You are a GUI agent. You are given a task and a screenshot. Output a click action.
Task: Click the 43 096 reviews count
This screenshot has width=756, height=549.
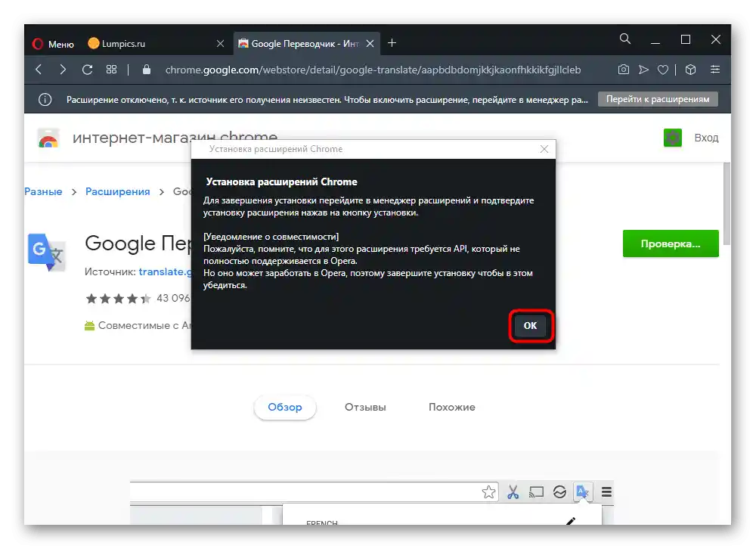click(173, 298)
